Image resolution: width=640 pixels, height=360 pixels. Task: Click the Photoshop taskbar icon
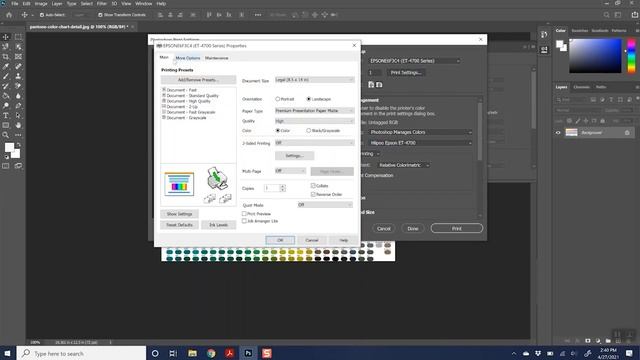pos(248,353)
